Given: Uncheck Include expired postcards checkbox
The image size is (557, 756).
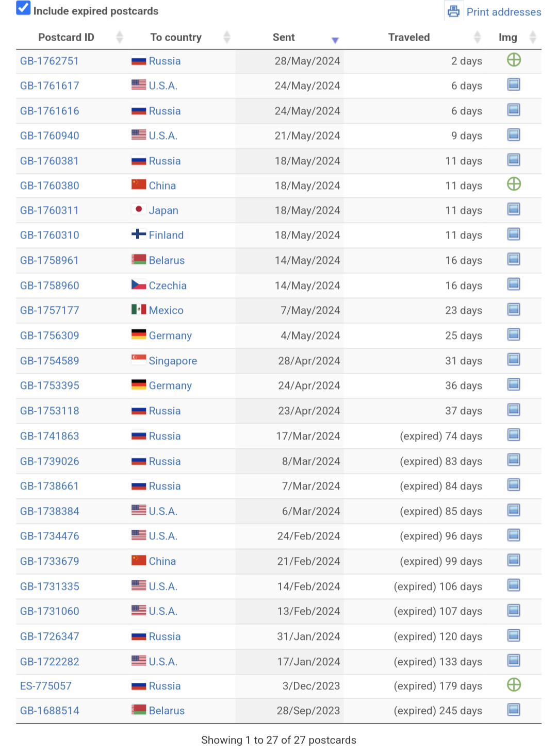Looking at the screenshot, I should (x=23, y=8).
